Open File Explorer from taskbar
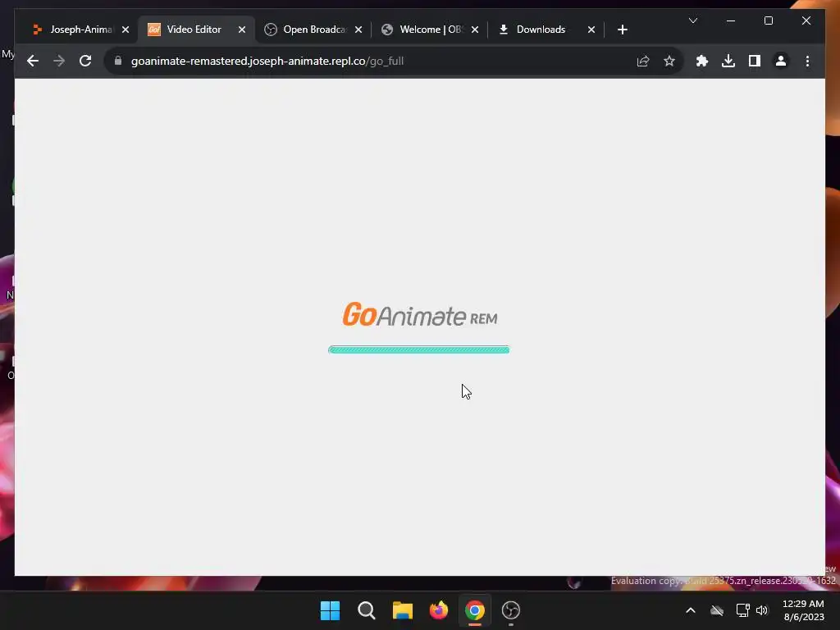Image resolution: width=840 pixels, height=630 pixels. [402, 610]
